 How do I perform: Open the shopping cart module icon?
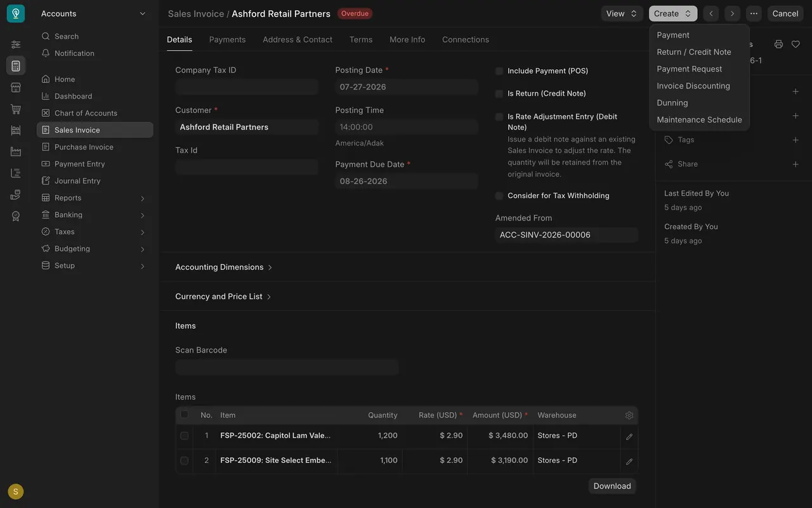[x=16, y=109]
